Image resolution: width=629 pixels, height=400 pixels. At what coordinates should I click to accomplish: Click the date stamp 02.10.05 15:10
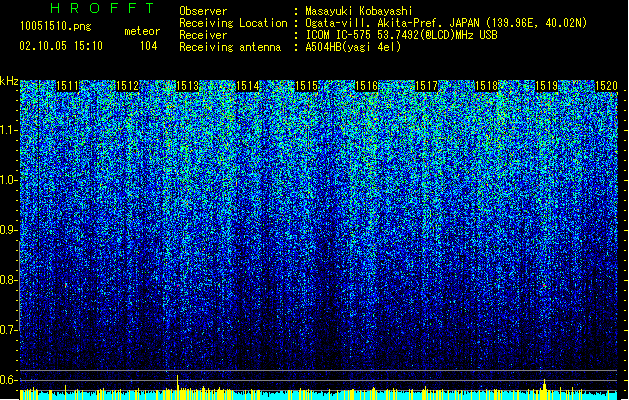(x=61, y=46)
